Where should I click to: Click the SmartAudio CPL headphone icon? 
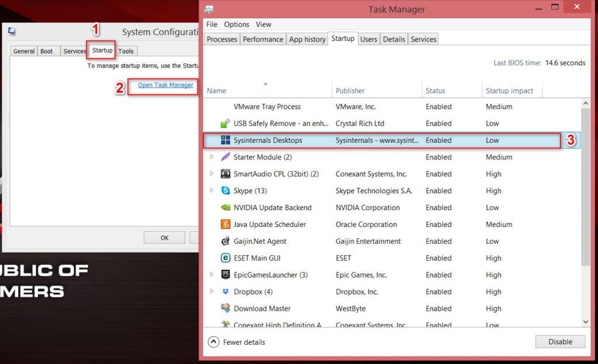pos(225,174)
